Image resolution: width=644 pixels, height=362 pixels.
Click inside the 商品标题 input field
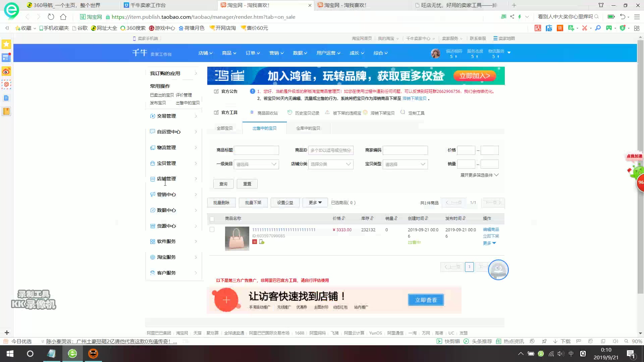256,150
